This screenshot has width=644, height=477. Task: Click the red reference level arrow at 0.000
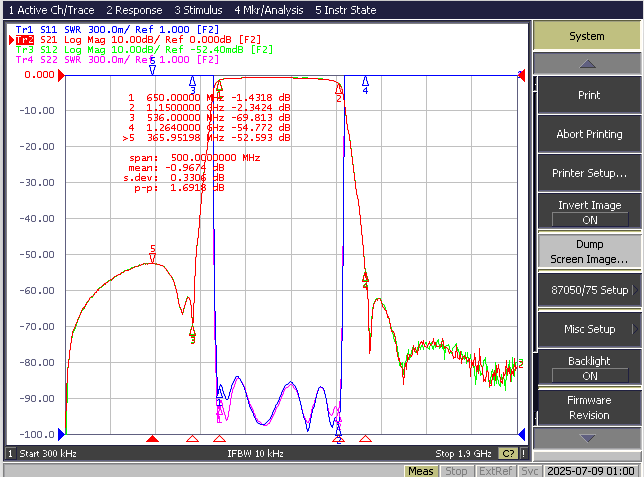click(x=61, y=75)
